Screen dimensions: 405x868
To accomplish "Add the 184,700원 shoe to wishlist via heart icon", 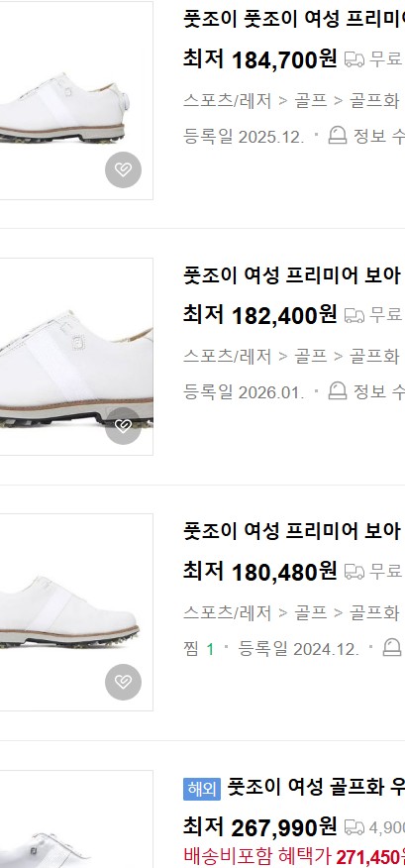I will (x=123, y=170).
